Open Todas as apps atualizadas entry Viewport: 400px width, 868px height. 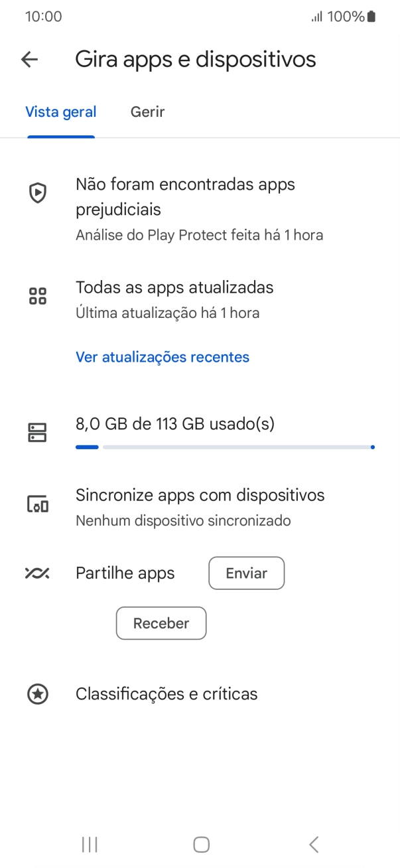coord(174,288)
